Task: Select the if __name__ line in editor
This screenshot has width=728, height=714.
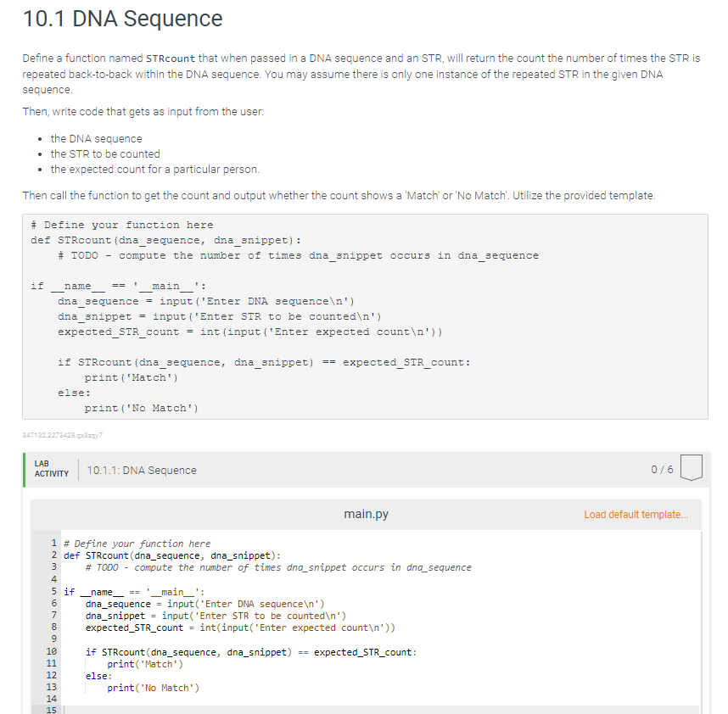Action: [136, 591]
